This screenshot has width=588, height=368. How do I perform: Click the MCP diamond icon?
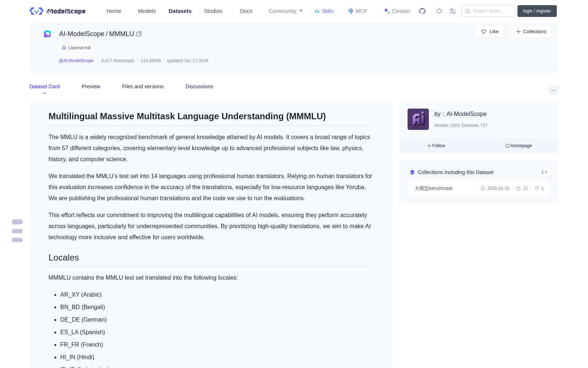[x=351, y=11]
